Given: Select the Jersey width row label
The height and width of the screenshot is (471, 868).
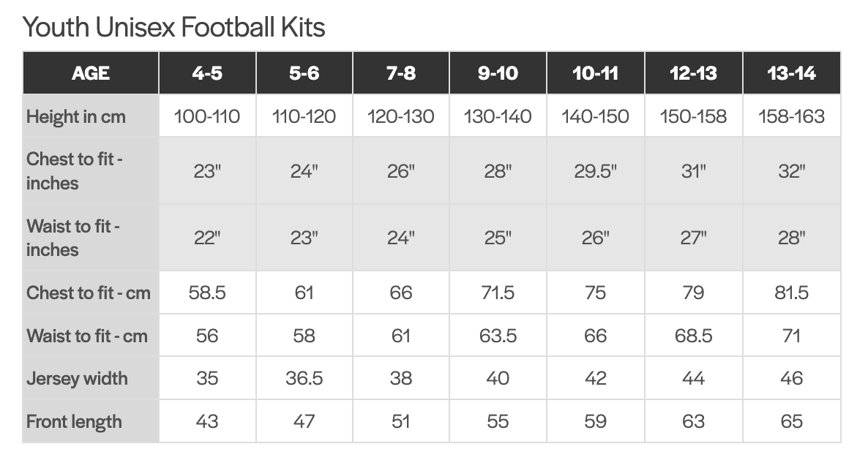Looking at the screenshot, I should [77, 379].
